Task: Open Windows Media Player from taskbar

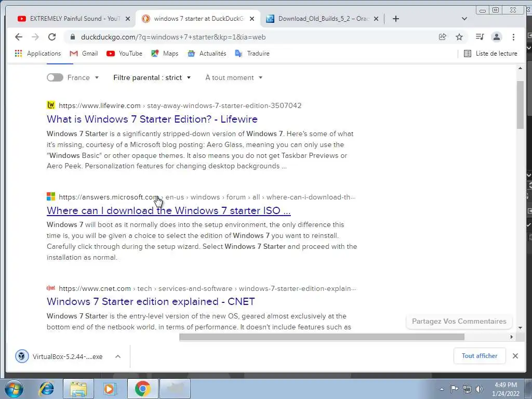Action: click(x=110, y=389)
